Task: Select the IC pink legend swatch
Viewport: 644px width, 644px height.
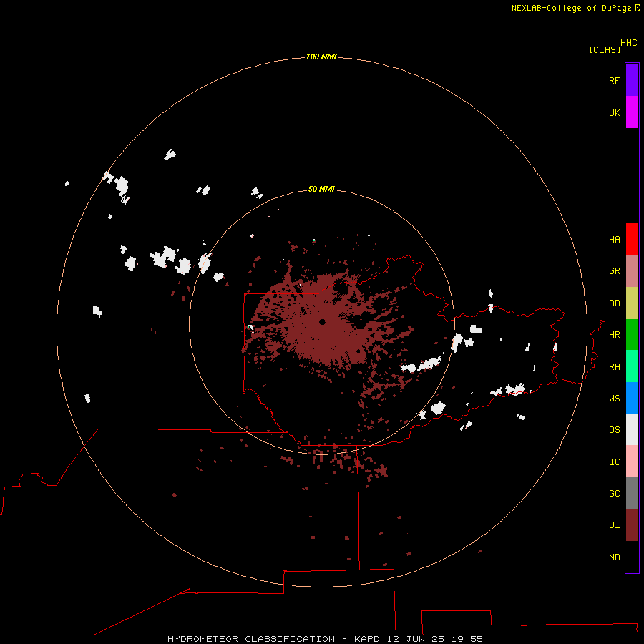Action: 632,462
